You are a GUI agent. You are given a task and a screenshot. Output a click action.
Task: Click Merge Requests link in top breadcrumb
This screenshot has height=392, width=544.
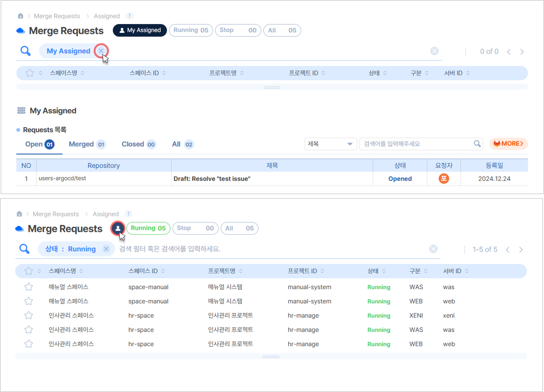pyautogui.click(x=57, y=16)
